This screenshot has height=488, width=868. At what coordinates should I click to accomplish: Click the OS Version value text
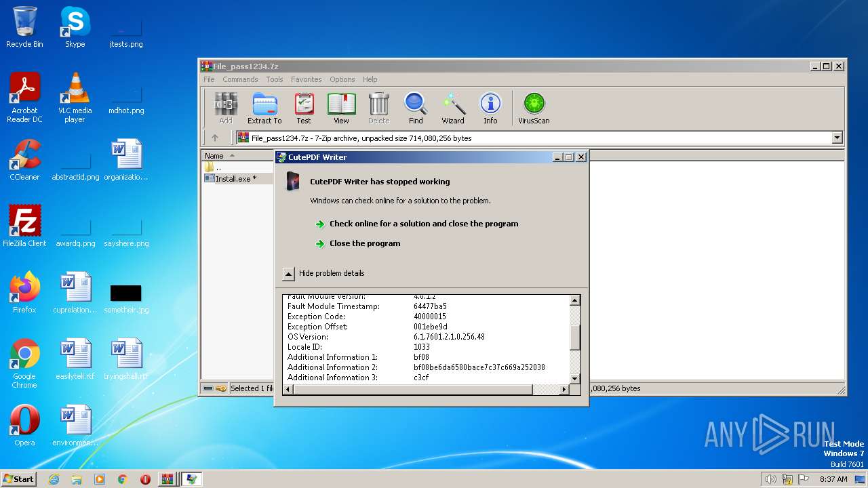(x=449, y=337)
